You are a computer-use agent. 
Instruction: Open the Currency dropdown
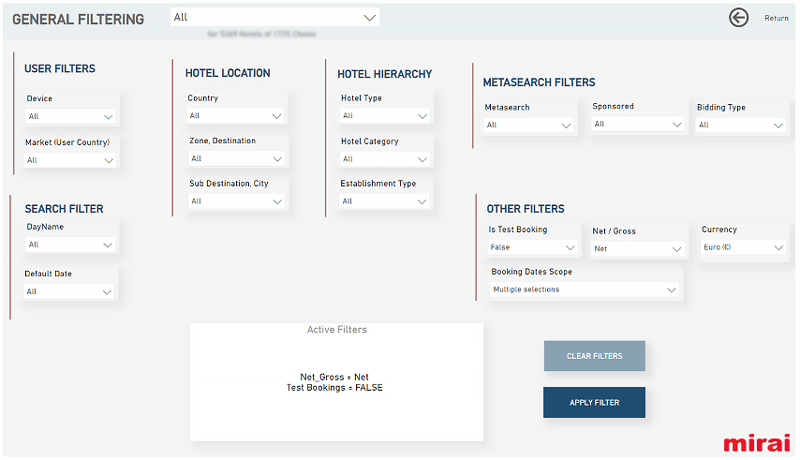coord(743,247)
